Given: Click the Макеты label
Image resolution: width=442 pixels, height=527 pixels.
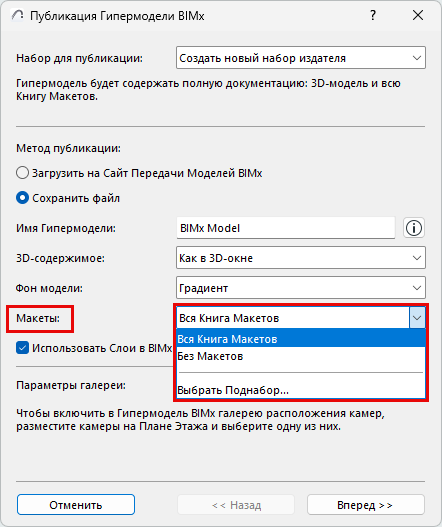Looking at the screenshot, I should click(38, 318).
